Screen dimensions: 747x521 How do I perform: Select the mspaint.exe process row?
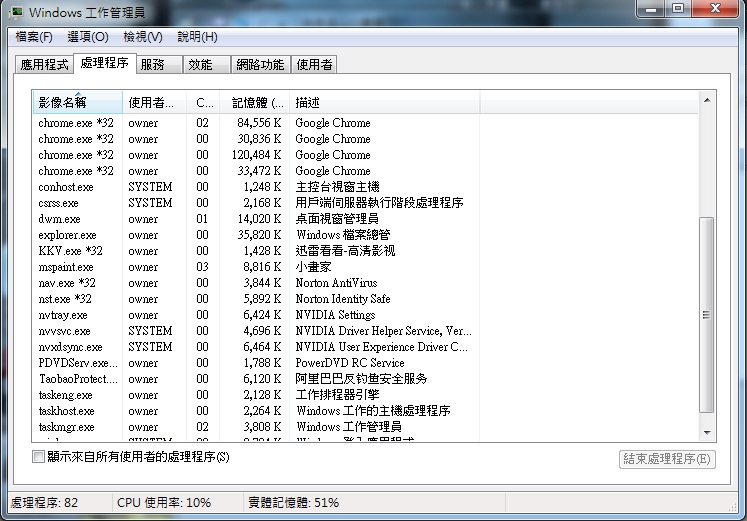click(x=66, y=267)
